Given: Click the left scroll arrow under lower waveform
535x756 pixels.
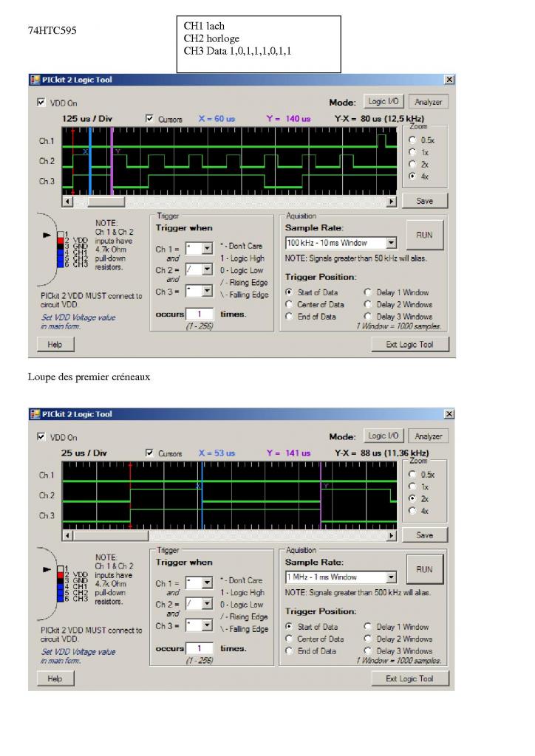Looking at the screenshot, I should click(x=67, y=535).
